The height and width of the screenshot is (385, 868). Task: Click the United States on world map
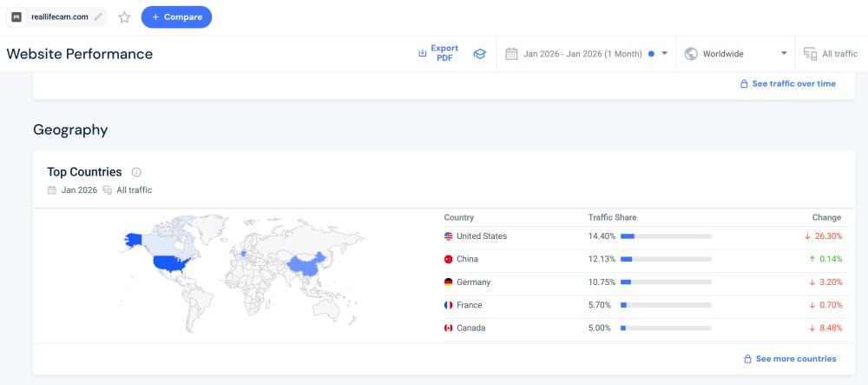[x=171, y=262]
